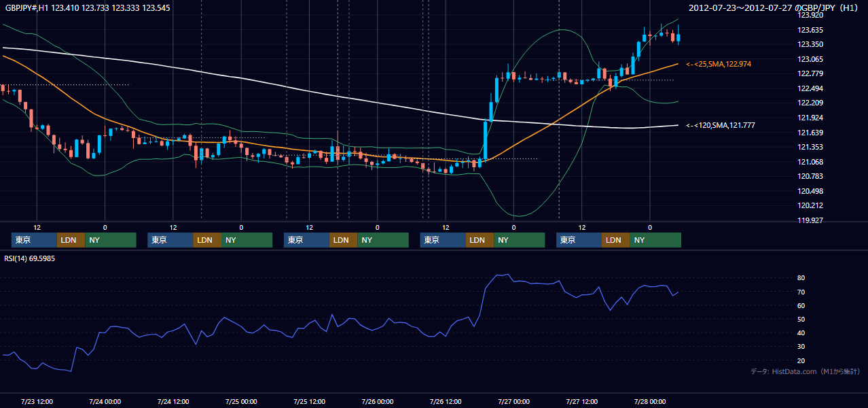Click price axis value 123.920
Image resolution: width=868 pixels, height=408 pixels.
(811, 15)
